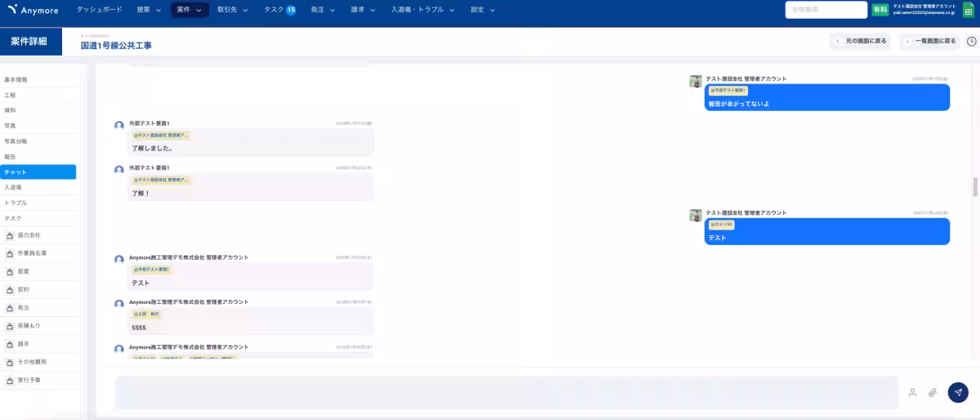Click the lock icon beside 発注 in the sidebar
The width and height of the screenshot is (980, 420).
[x=10, y=308]
